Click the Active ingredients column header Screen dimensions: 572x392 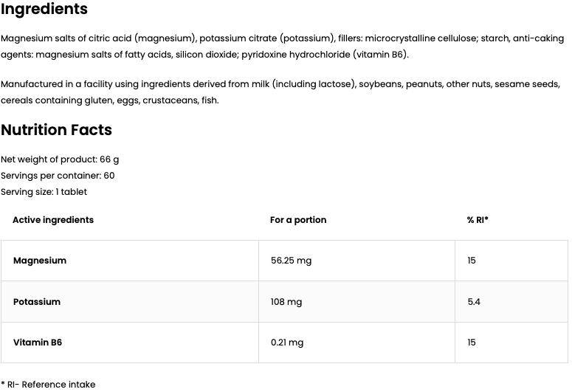tap(53, 220)
